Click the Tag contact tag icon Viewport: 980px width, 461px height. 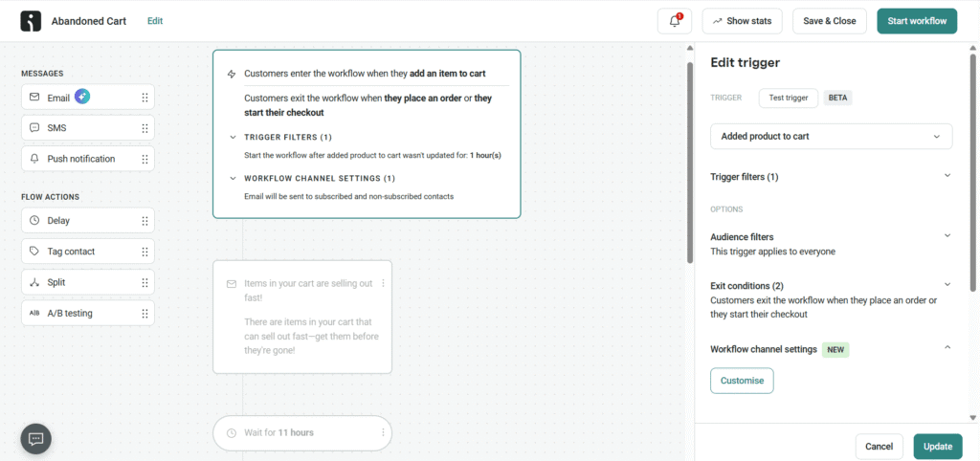[x=34, y=252]
